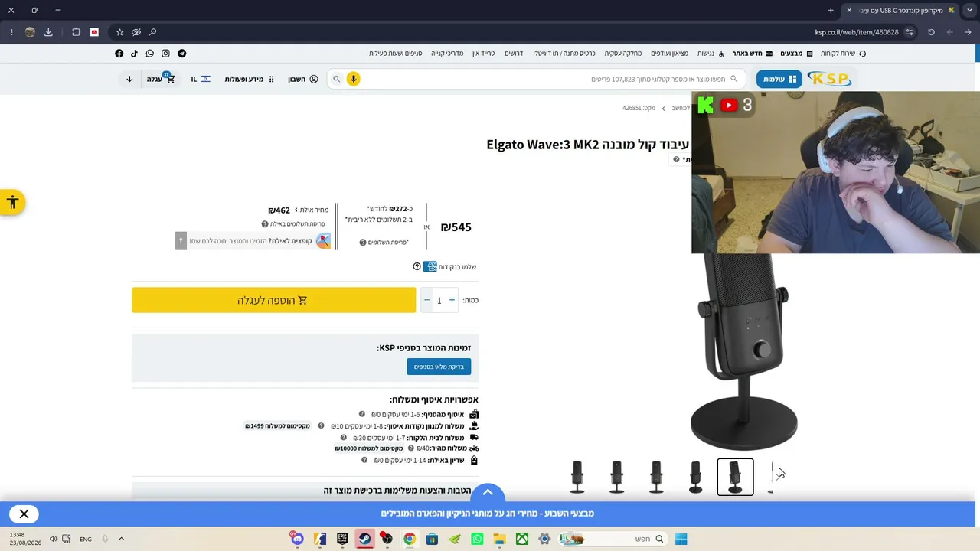This screenshot has width=980, height=551.
Task: Decrease quantity with the minus button
Action: pyautogui.click(x=426, y=300)
